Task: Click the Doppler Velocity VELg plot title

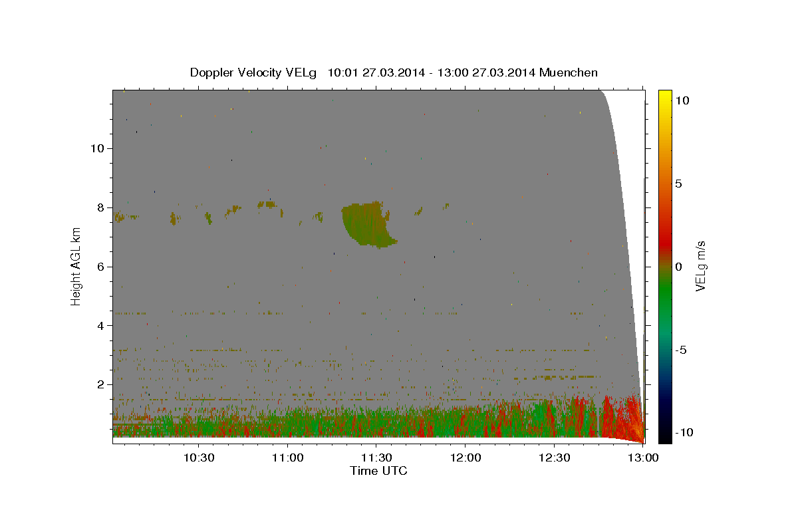Action: pyautogui.click(x=394, y=72)
